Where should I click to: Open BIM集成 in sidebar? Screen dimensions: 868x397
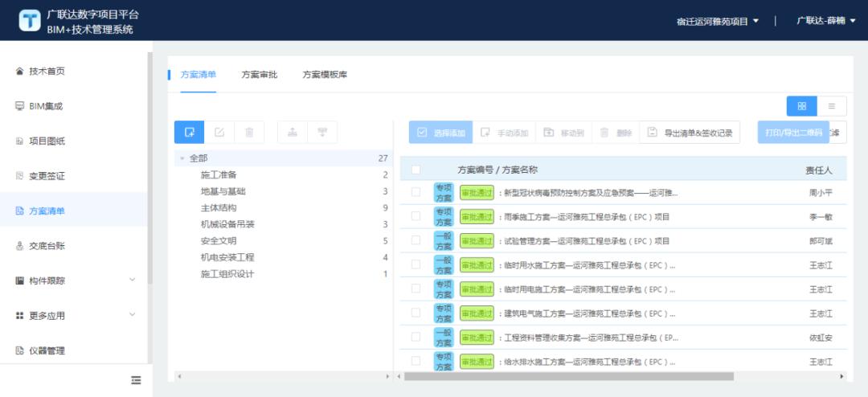[x=46, y=106]
